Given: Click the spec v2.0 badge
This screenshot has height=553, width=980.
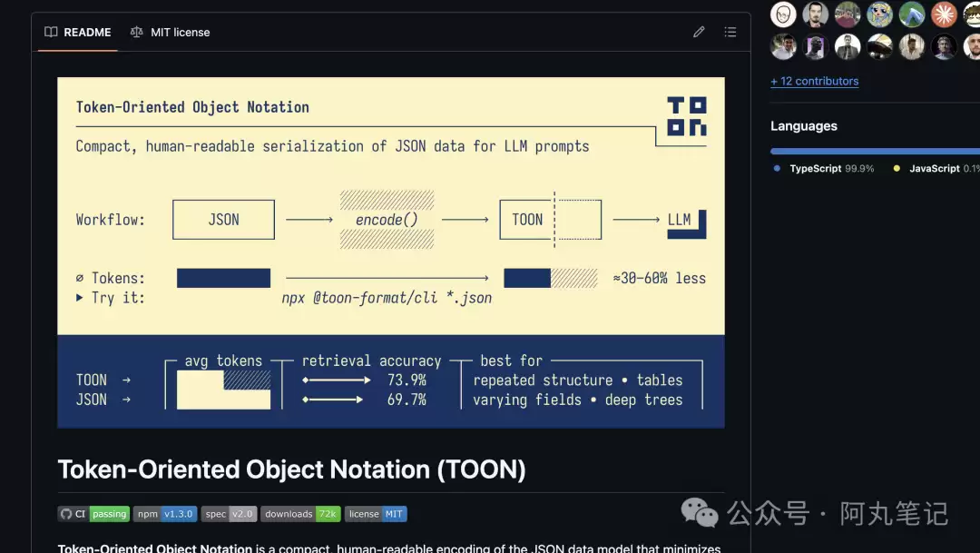Looking at the screenshot, I should [229, 514].
